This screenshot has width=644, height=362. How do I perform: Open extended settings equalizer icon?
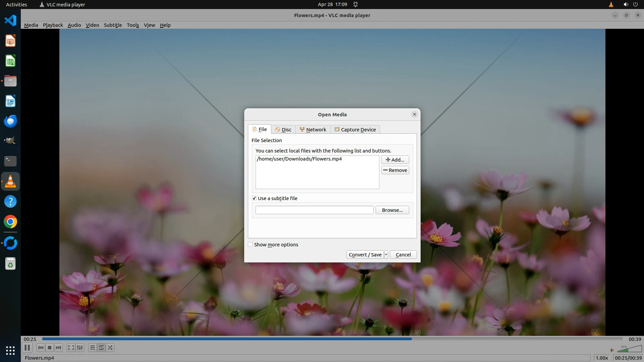coord(80,348)
